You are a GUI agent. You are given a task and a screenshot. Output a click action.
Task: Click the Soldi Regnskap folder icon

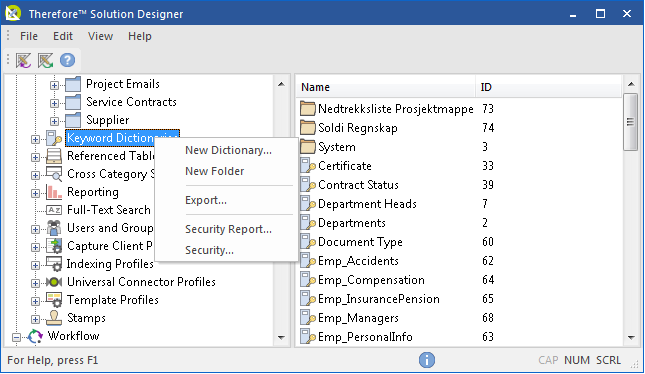tap(307, 128)
